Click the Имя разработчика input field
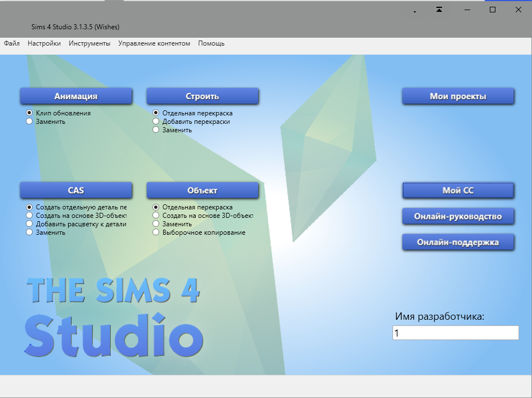The height and width of the screenshot is (398, 532). click(456, 333)
